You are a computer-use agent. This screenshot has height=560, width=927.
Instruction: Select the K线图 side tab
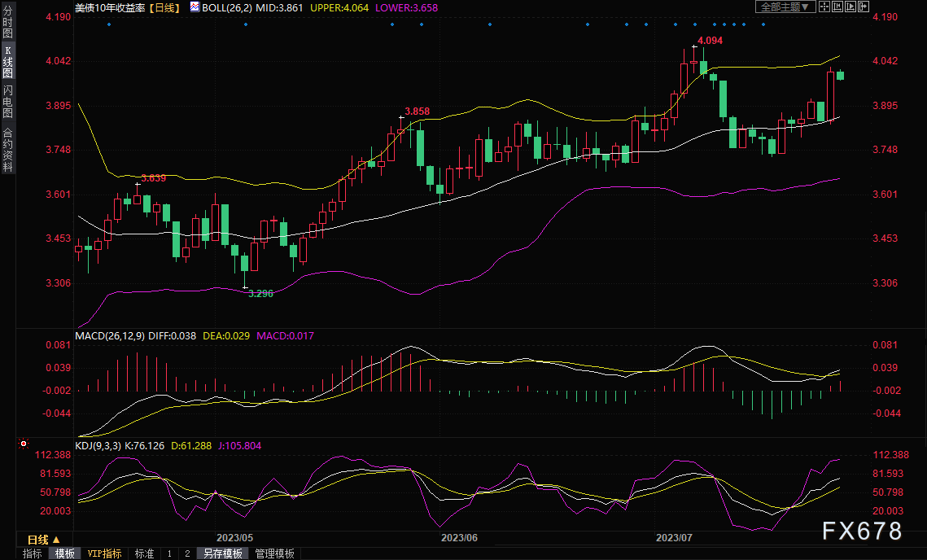click(x=7, y=62)
